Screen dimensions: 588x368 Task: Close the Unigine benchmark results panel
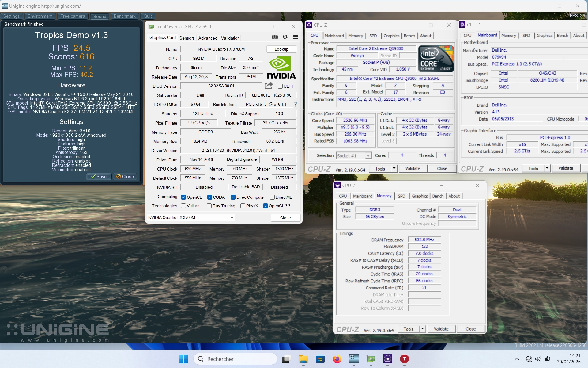coord(125,177)
